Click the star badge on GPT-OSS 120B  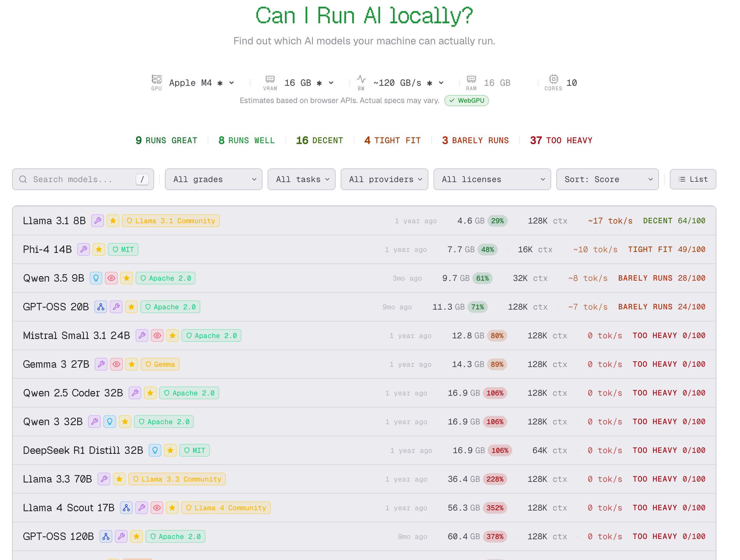(x=137, y=537)
